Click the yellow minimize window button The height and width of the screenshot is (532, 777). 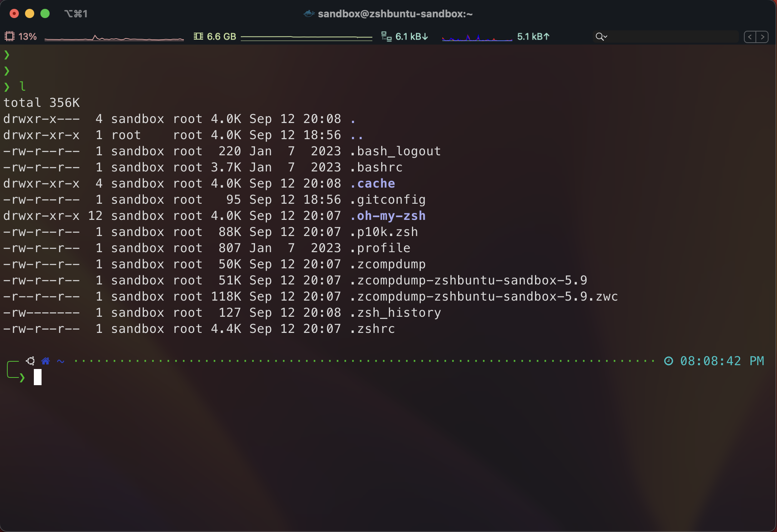pos(30,14)
